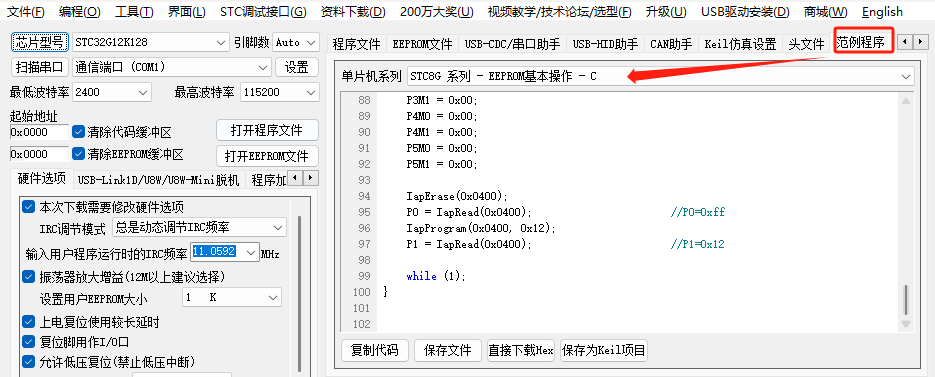Click the 复制代码 button
Screen dimensions: 935x377
pyautogui.click(x=374, y=350)
